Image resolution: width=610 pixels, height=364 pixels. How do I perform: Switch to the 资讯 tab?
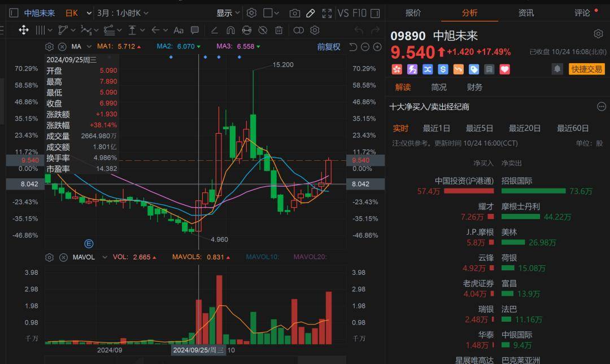(526, 12)
